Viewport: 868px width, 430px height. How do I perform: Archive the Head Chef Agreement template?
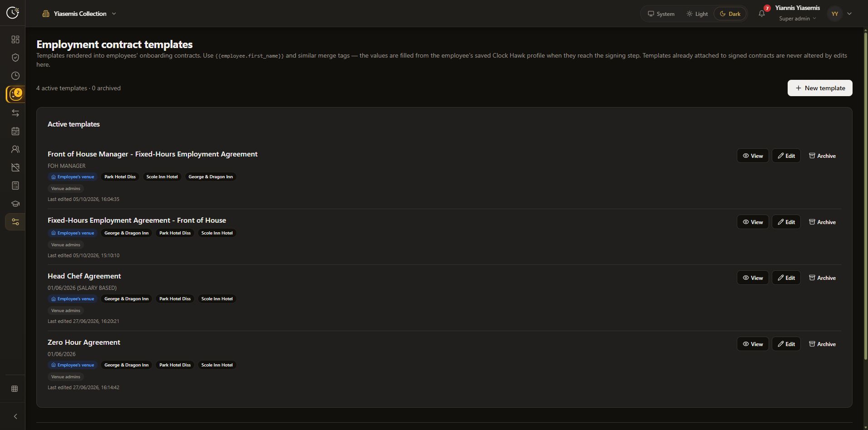(822, 278)
